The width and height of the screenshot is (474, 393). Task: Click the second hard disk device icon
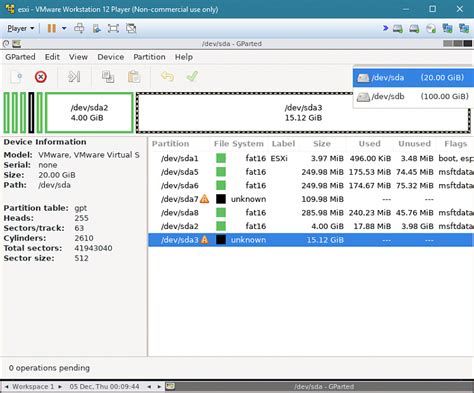(414, 29)
